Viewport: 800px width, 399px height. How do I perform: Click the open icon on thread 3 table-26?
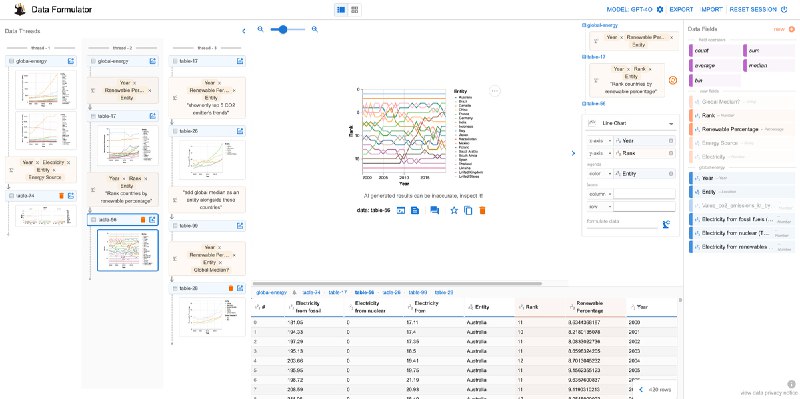(240, 131)
